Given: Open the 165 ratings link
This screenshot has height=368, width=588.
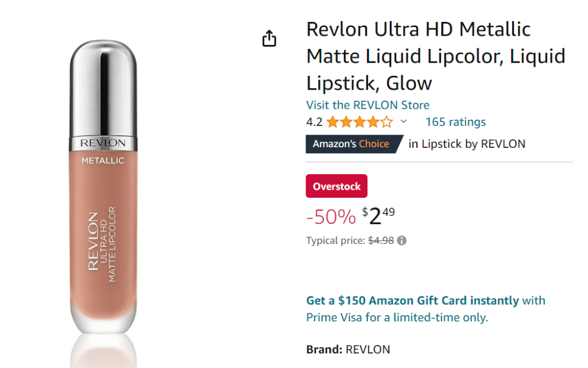Looking at the screenshot, I should click(x=455, y=122).
